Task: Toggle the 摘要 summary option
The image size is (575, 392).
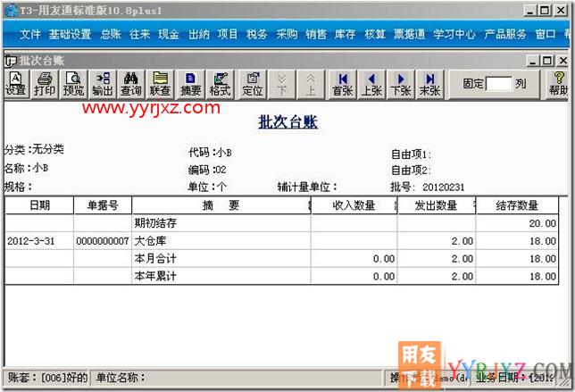Action: 191,84
